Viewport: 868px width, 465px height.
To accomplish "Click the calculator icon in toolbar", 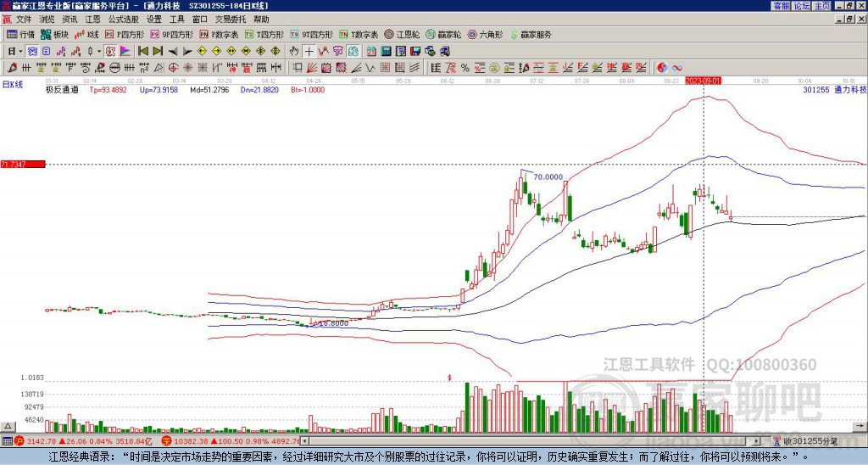I will [386, 52].
